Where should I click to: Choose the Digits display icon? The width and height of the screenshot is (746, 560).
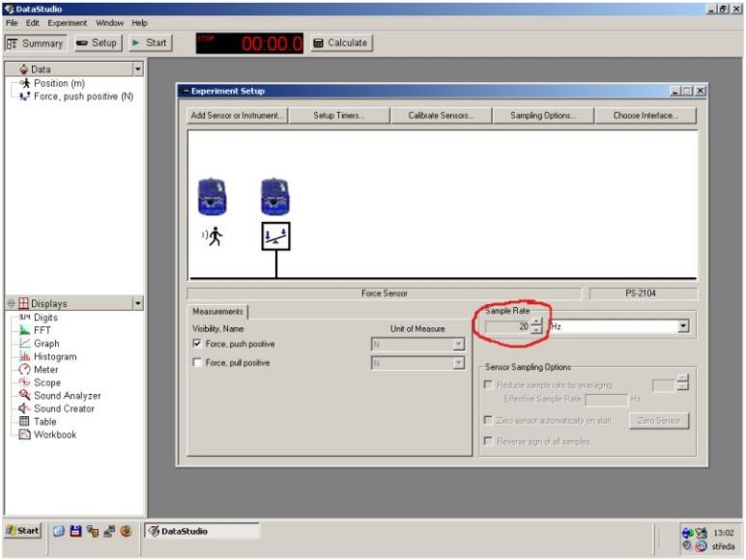[24, 317]
